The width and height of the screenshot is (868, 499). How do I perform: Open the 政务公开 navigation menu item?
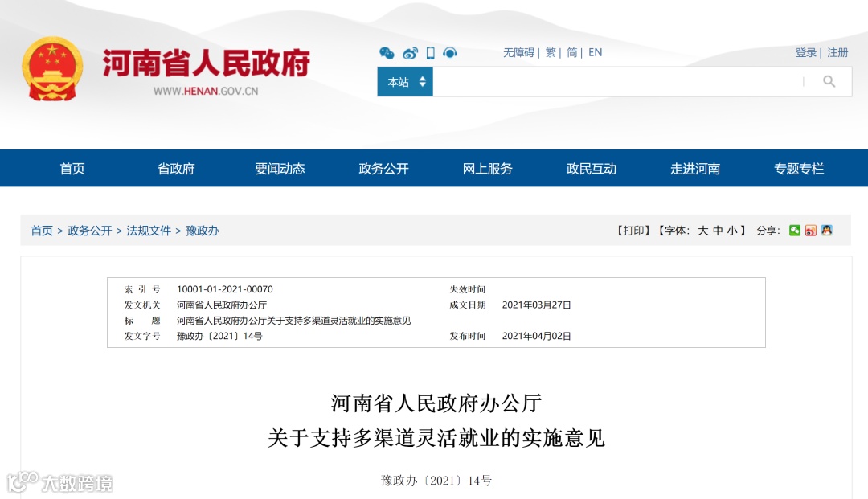pos(383,168)
